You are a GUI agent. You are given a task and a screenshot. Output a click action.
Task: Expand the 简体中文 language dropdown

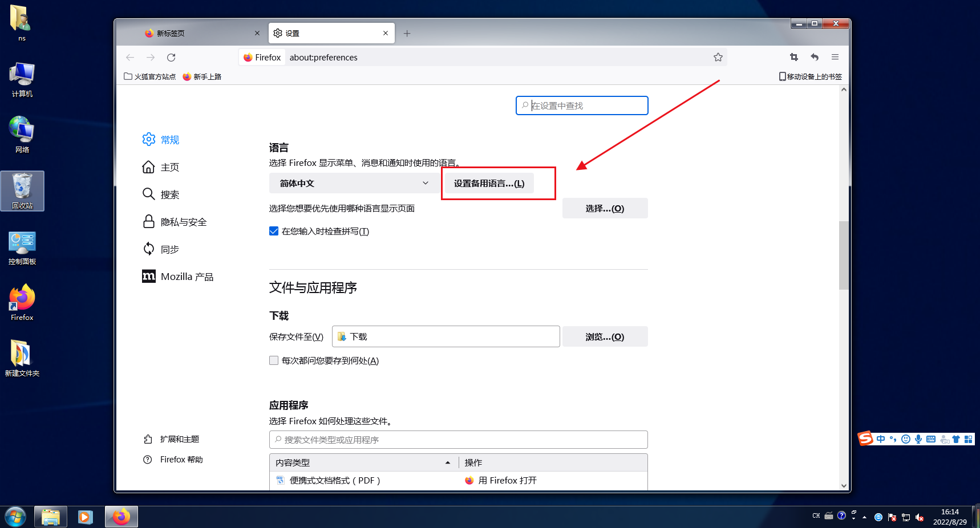click(354, 183)
